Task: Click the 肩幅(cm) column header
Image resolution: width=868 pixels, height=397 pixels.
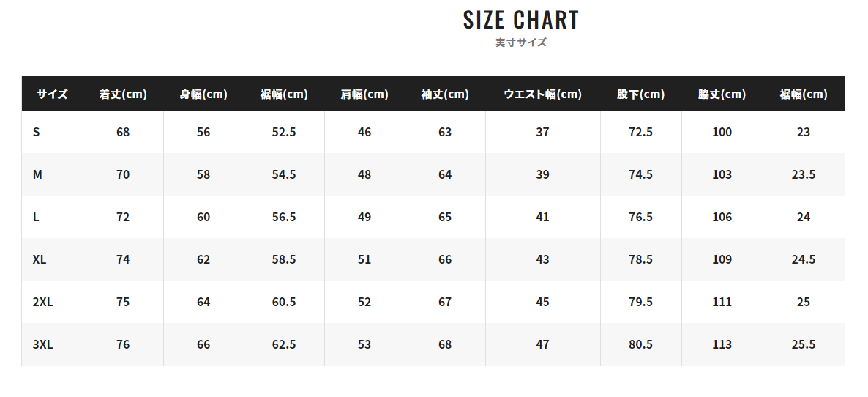Action: click(x=364, y=94)
